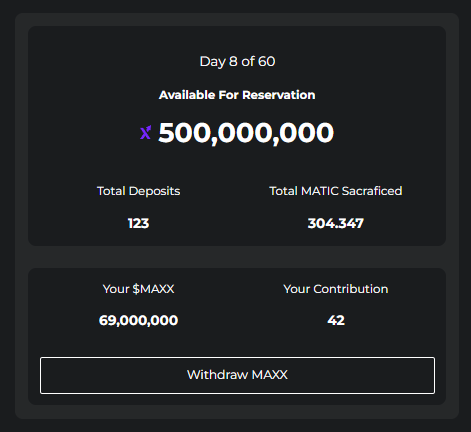The image size is (471, 432).
Task: Click the Your Contribution label
Action: tap(336, 289)
